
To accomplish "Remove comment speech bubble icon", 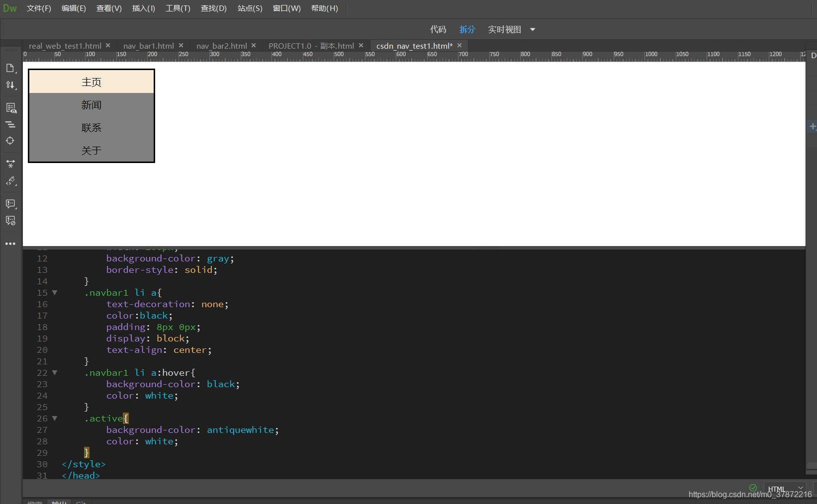I will pyautogui.click(x=10, y=220).
